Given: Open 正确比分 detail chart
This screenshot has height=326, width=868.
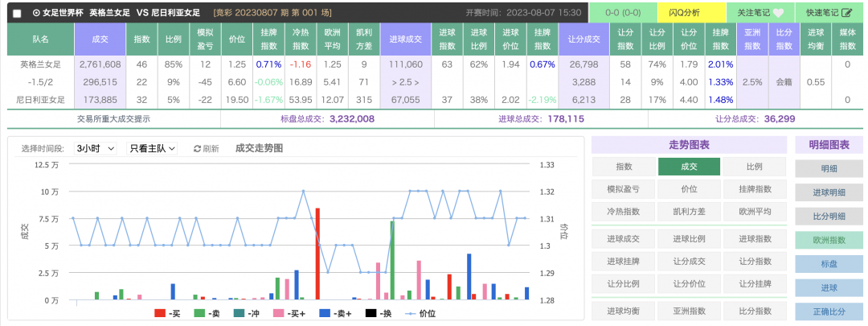Looking at the screenshot, I should pos(829,312).
